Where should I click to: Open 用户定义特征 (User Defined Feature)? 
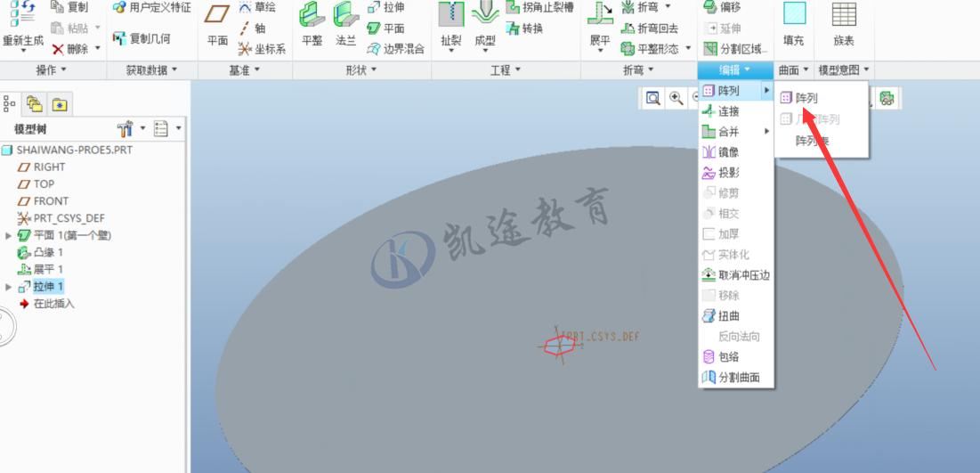coord(152,7)
